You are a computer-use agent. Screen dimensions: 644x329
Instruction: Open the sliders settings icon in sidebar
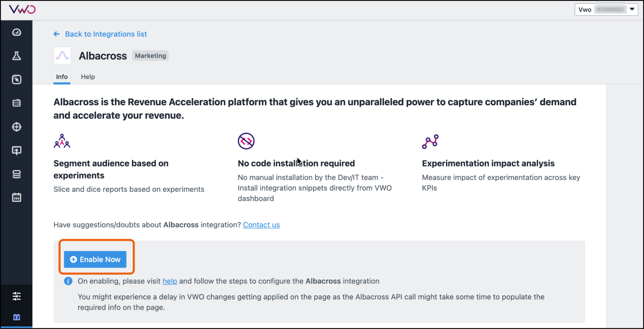click(x=17, y=296)
